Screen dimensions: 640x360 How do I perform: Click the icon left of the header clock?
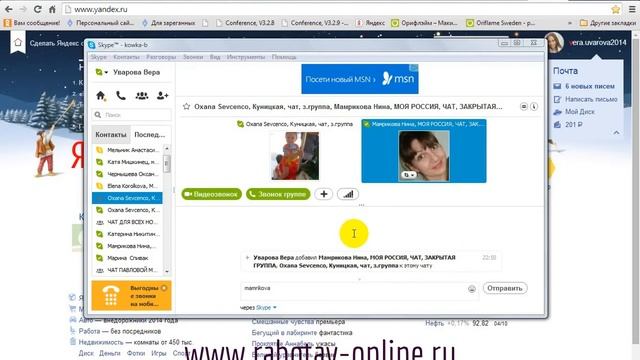click(524, 107)
